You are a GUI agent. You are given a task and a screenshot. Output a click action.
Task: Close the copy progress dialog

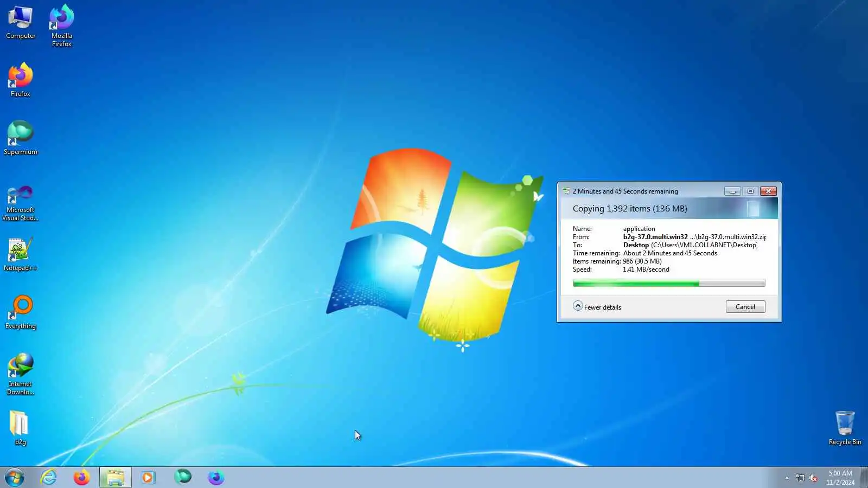pyautogui.click(x=768, y=191)
